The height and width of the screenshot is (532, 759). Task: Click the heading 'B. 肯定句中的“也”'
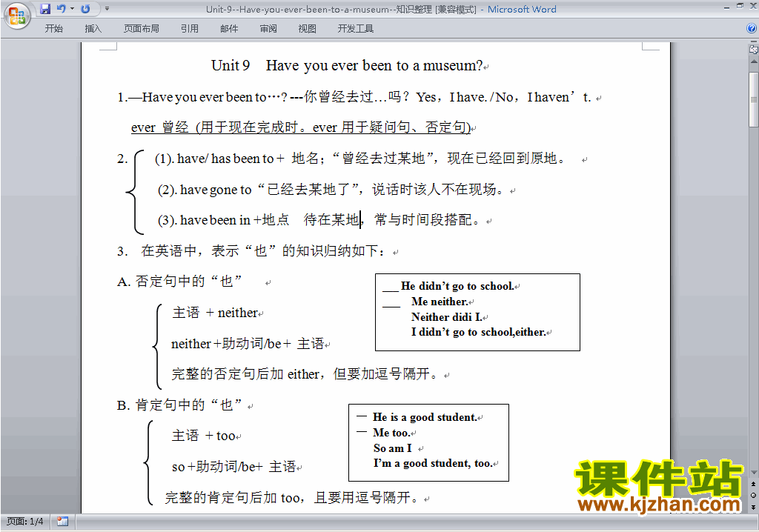[179, 405]
